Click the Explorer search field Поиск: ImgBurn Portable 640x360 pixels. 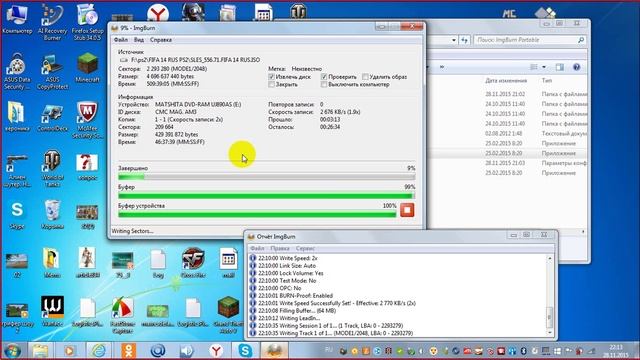click(x=530, y=40)
